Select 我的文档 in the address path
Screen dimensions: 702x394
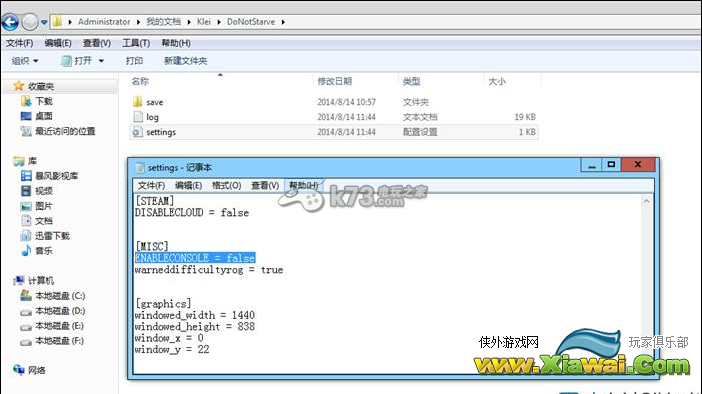pyautogui.click(x=163, y=21)
